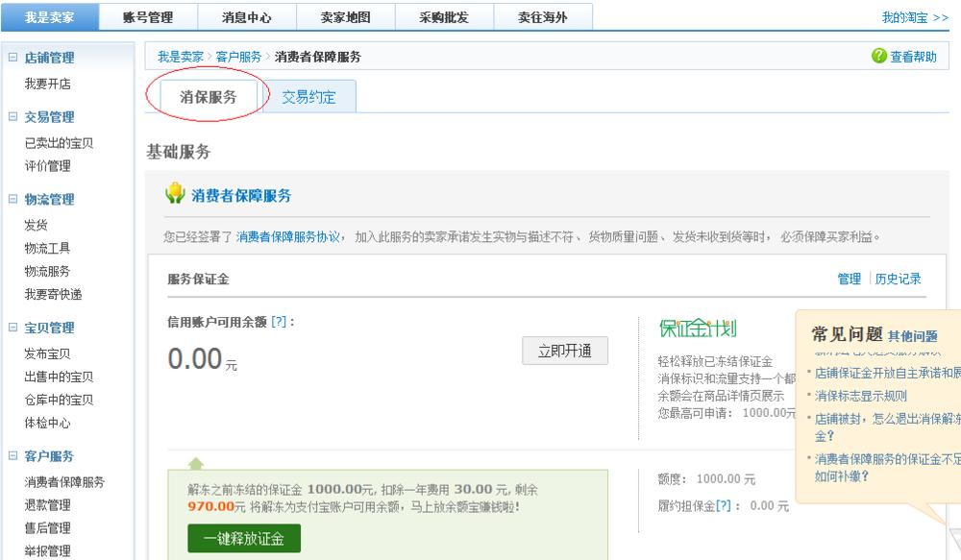This screenshot has width=961, height=560.
Task: Click the 保证金计划 logo
Action: pos(698,328)
